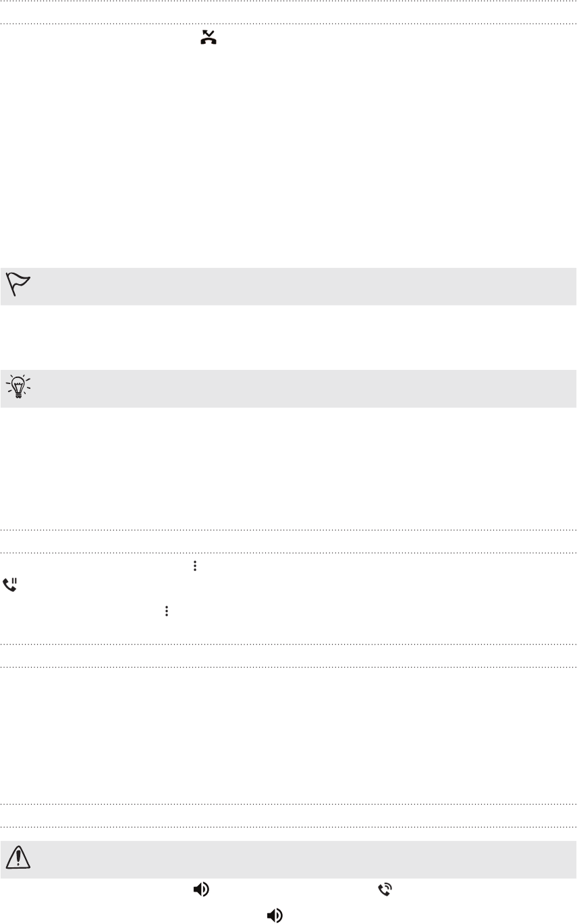
Task: Click the blank area between flag note and tip bar
Action: (x=288, y=337)
